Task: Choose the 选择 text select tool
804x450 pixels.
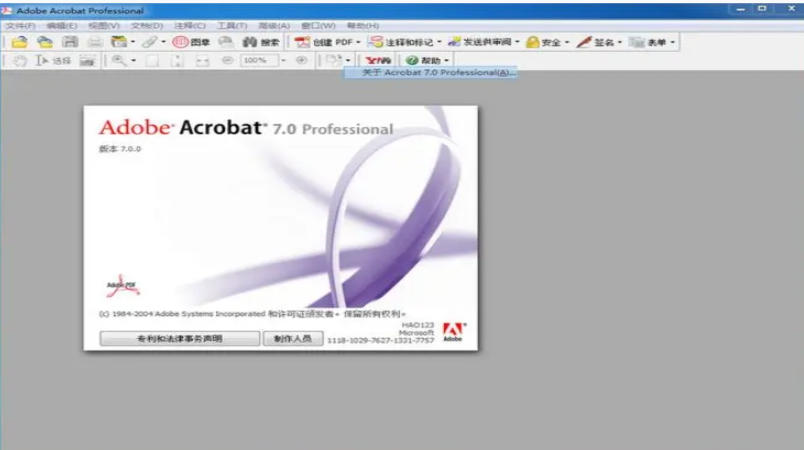Action: coord(53,60)
